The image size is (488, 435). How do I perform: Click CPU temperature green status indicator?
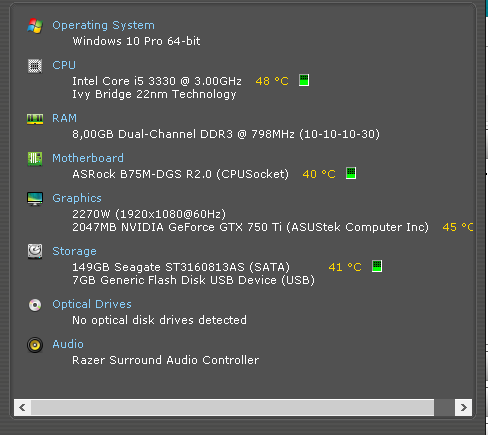click(x=304, y=80)
